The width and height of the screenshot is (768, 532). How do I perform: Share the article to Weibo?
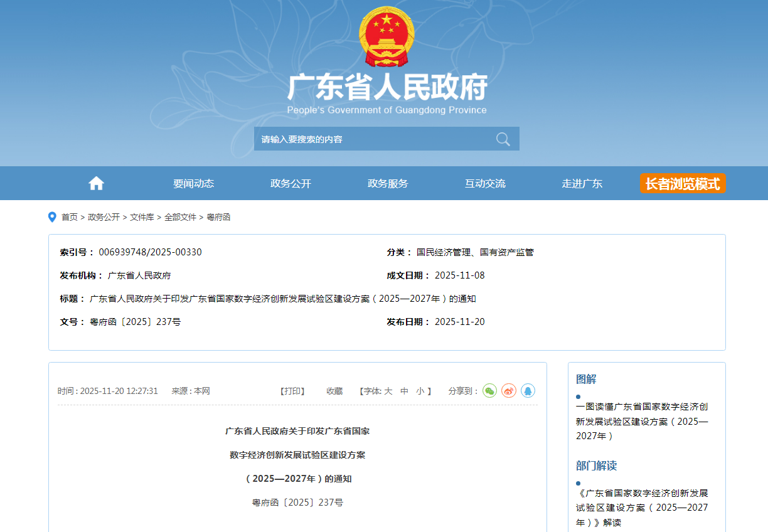509,391
